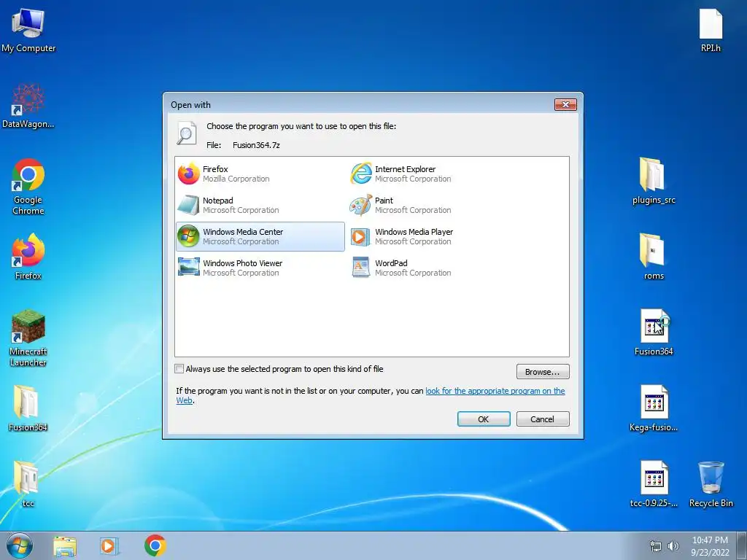Viewport: 747px width, 560px height.
Task: Launch Windows Media Player from taskbar
Action: pos(109,546)
